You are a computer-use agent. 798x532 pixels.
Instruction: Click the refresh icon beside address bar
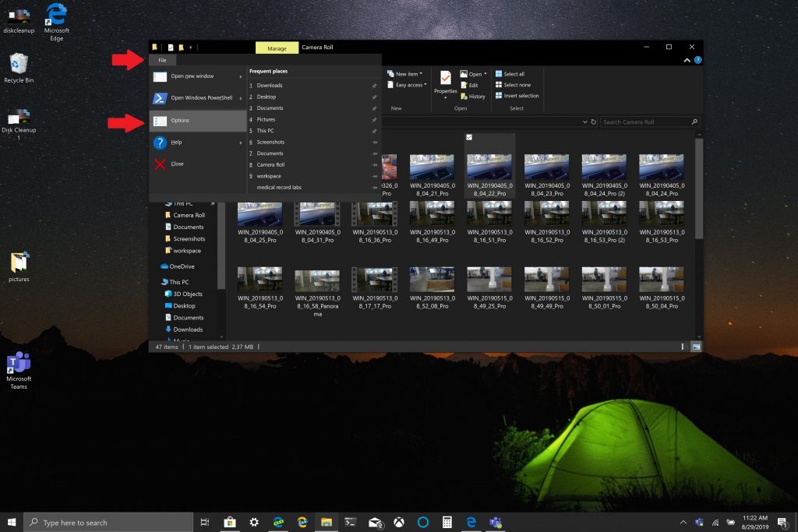coord(594,122)
